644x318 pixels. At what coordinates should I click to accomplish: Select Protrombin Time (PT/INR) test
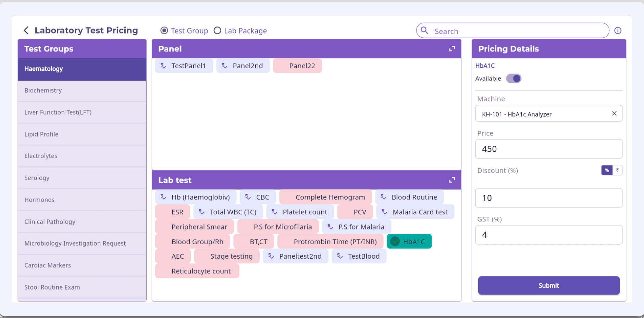point(330,242)
